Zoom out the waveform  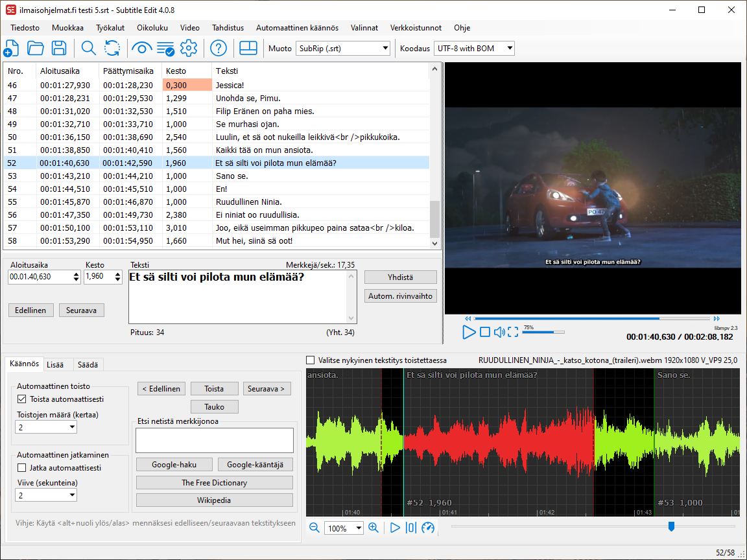click(314, 528)
